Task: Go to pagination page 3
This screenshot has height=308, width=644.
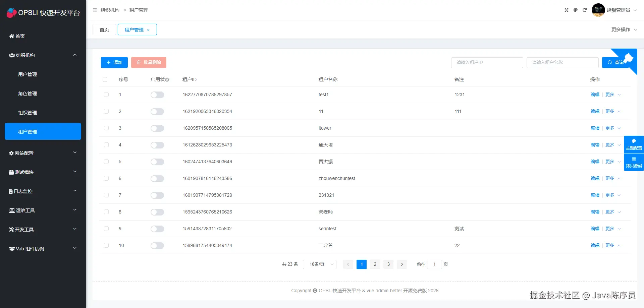Action: (388, 264)
